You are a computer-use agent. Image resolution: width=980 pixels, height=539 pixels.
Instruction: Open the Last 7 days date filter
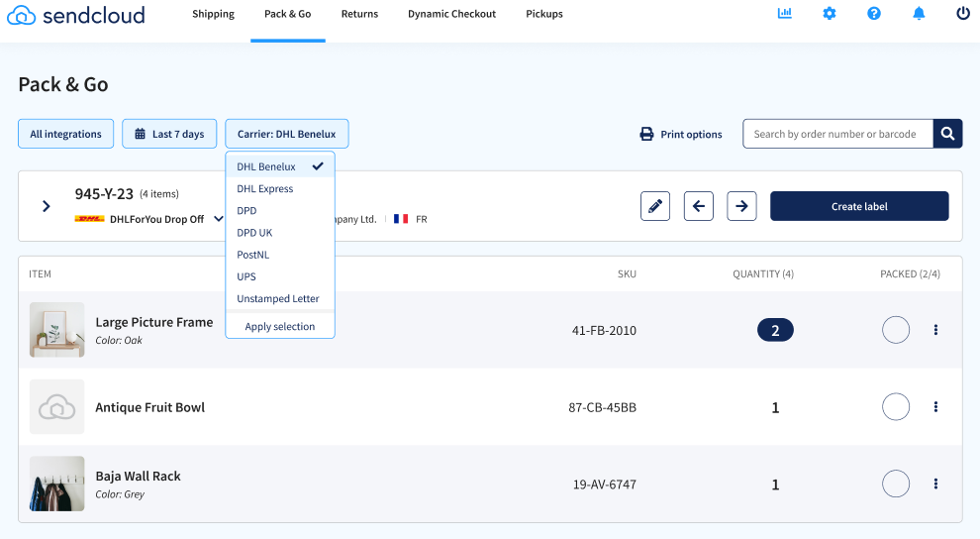169,134
